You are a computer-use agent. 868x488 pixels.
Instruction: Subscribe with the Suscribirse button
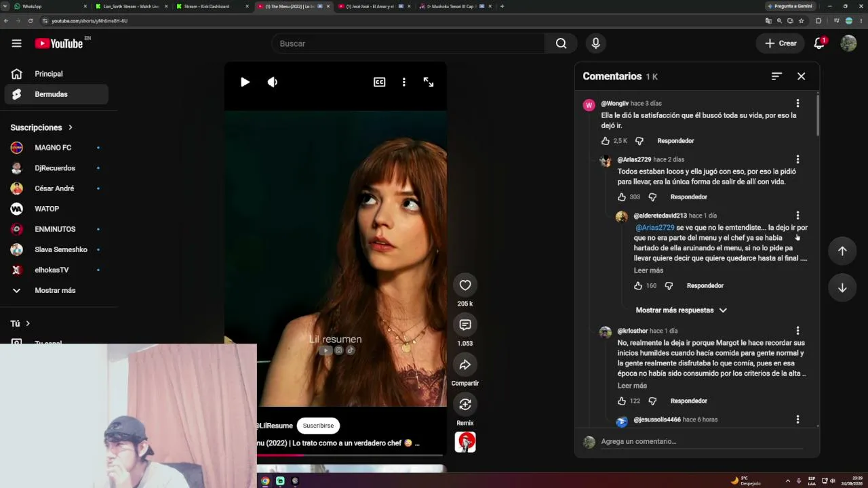coord(318,426)
